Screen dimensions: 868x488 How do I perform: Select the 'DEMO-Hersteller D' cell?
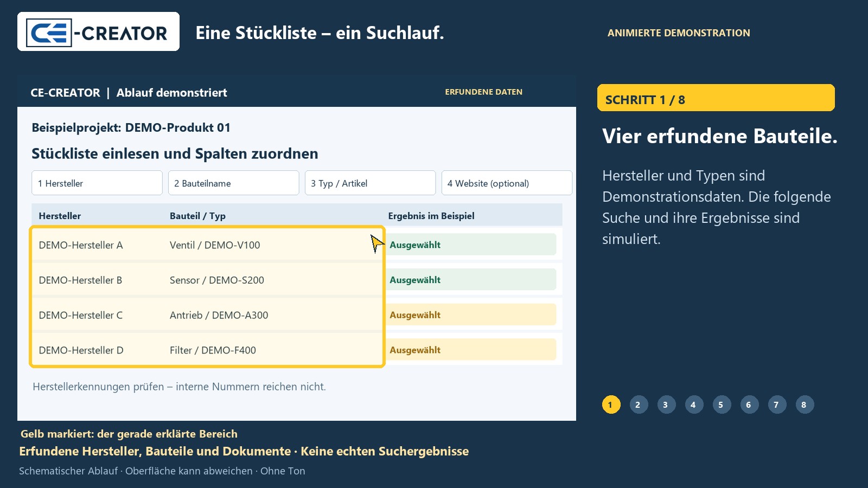click(x=81, y=350)
